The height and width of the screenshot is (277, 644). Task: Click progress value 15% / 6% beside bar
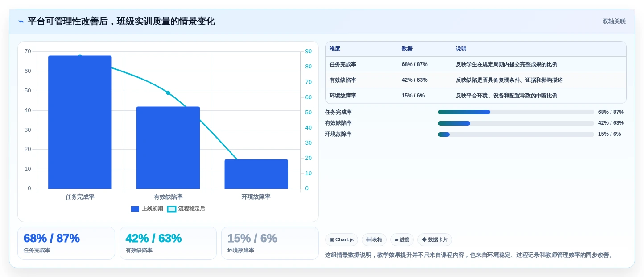click(610, 134)
